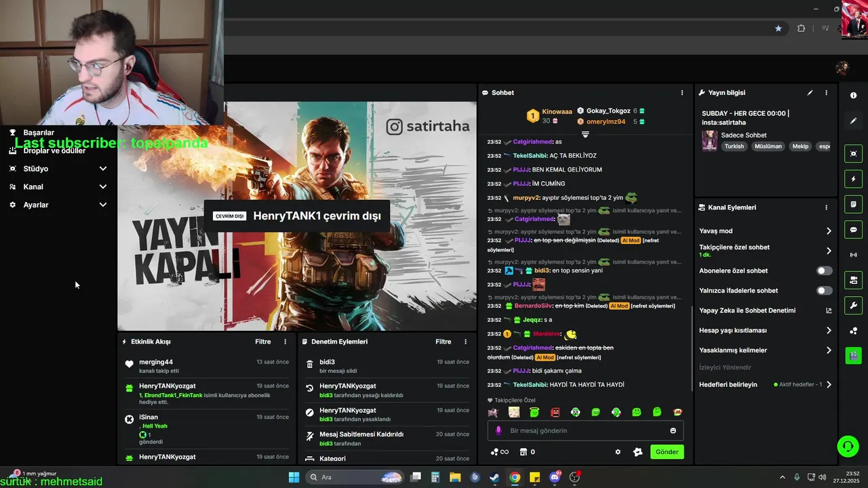Focus the Bir mesaj gönderin input
This screenshot has height=488, width=868.
pos(585,430)
